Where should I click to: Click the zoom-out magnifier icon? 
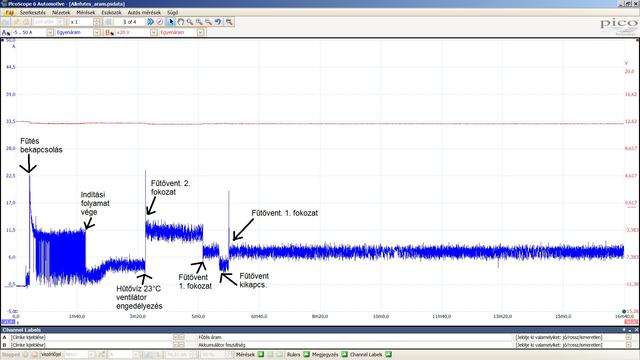click(x=209, y=22)
